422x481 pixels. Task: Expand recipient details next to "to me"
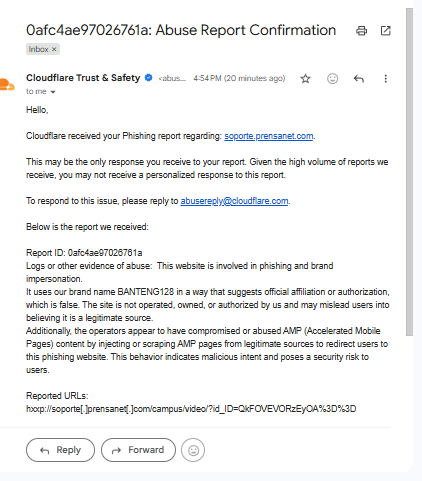point(53,92)
